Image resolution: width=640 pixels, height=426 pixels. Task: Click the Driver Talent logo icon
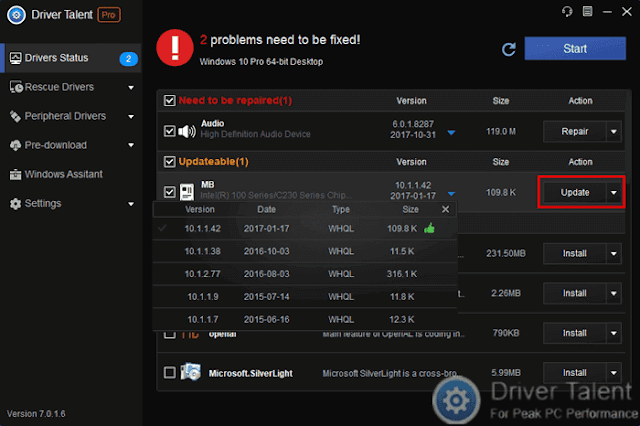16,15
